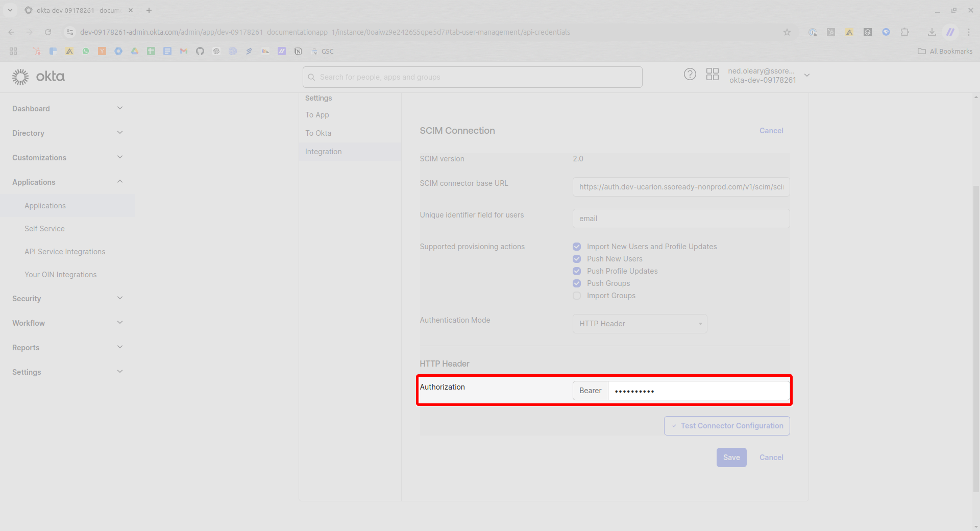Toggle the Push Groups checkbox
The image size is (980, 531).
577,283
